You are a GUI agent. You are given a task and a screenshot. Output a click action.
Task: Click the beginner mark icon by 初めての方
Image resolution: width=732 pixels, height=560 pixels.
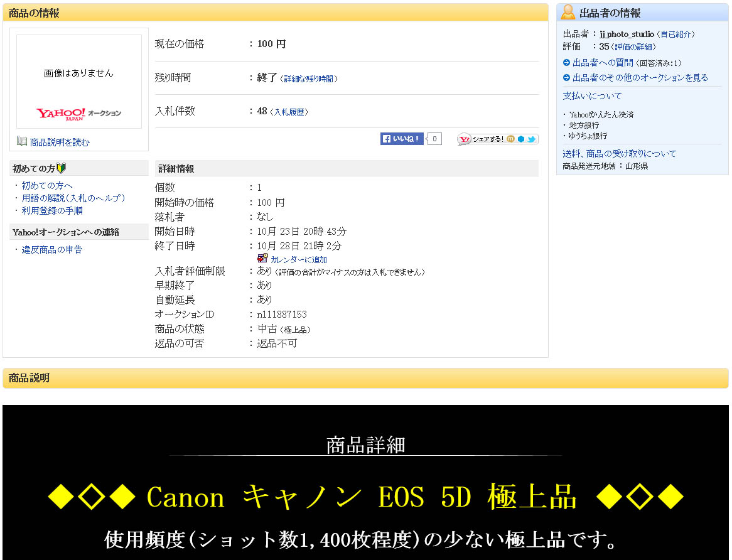pyautogui.click(x=61, y=168)
